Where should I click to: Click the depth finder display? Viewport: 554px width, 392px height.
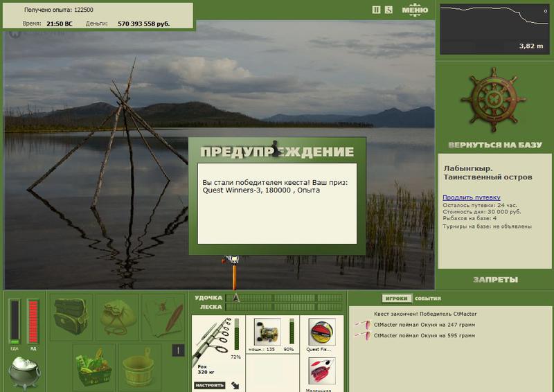[x=494, y=29]
